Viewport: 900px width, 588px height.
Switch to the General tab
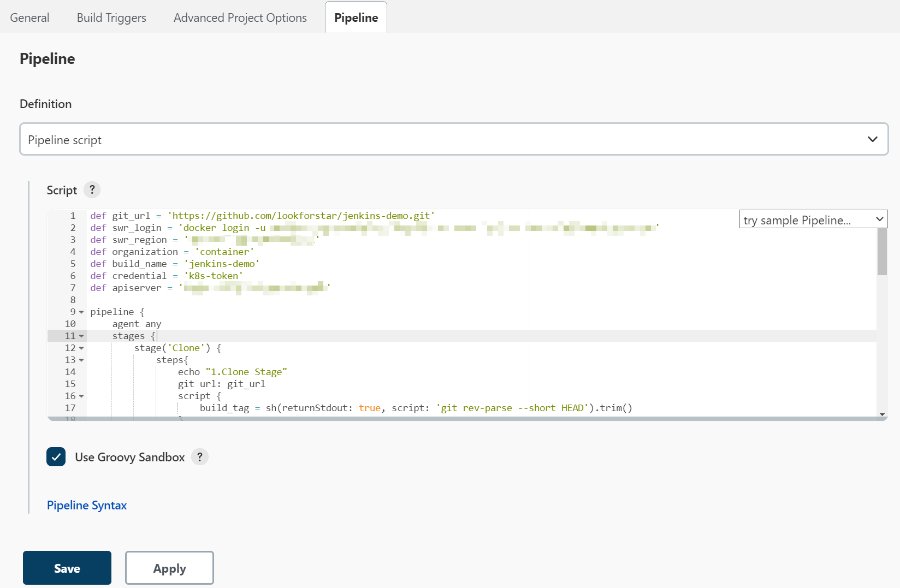click(29, 17)
